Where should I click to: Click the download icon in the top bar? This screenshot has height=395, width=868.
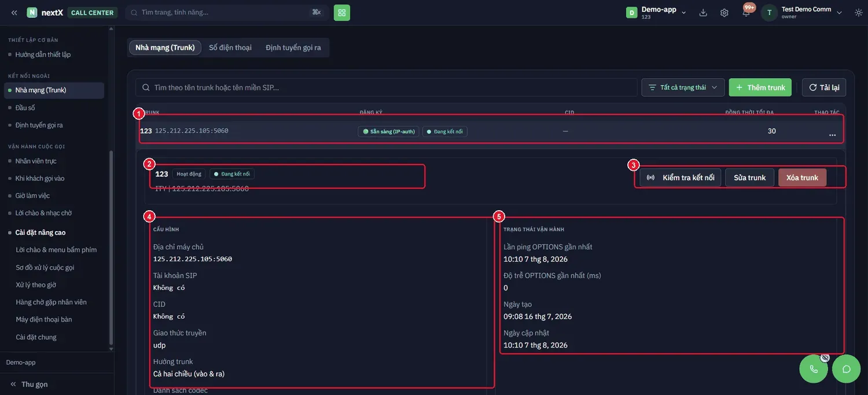tap(704, 13)
